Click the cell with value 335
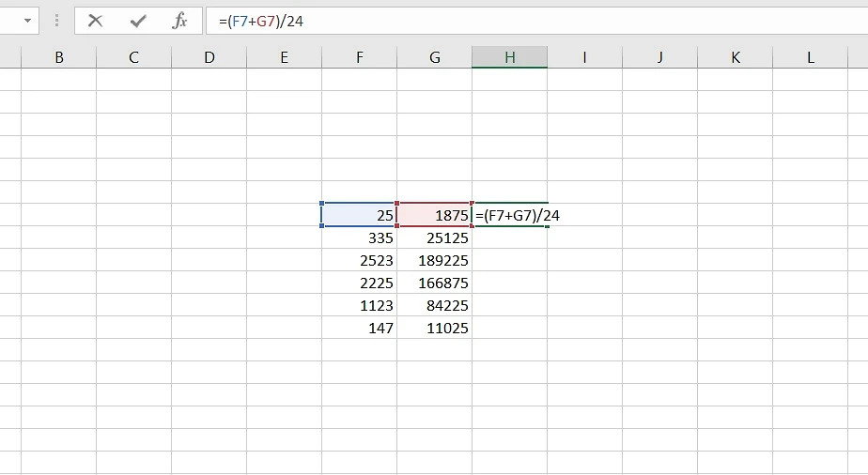The height and width of the screenshot is (475, 868). [x=359, y=237]
